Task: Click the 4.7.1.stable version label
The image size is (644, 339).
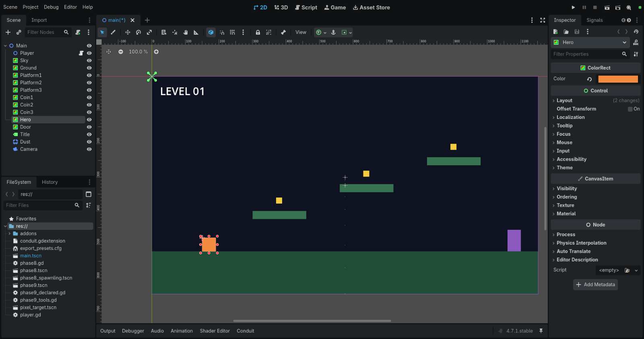Action: tap(519, 331)
